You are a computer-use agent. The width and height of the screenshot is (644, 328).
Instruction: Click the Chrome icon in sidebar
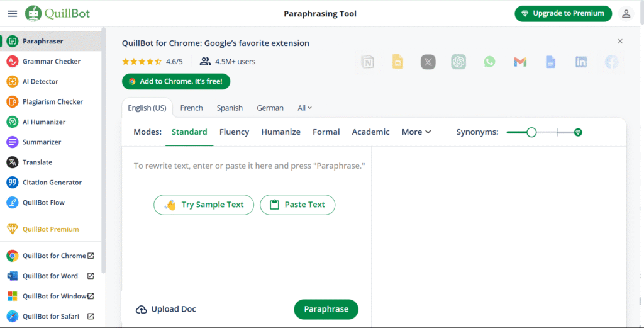pyautogui.click(x=13, y=256)
